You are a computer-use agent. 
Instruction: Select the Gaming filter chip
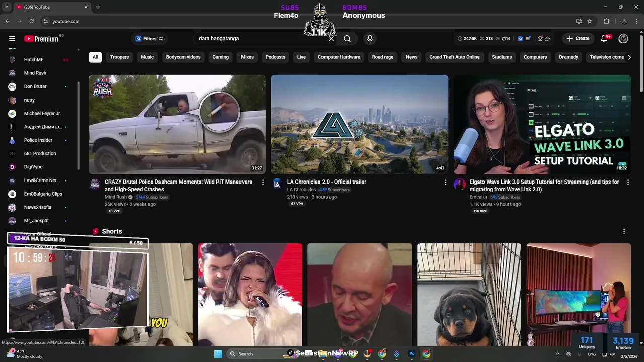pos(220,57)
